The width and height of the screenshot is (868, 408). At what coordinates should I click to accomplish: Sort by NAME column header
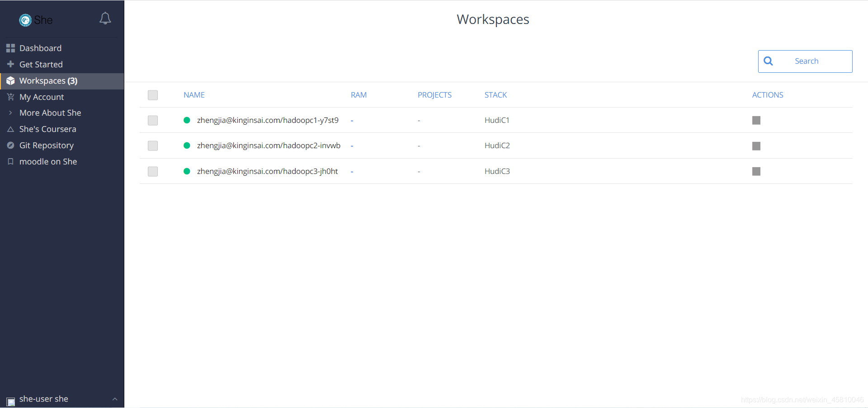[x=194, y=95]
